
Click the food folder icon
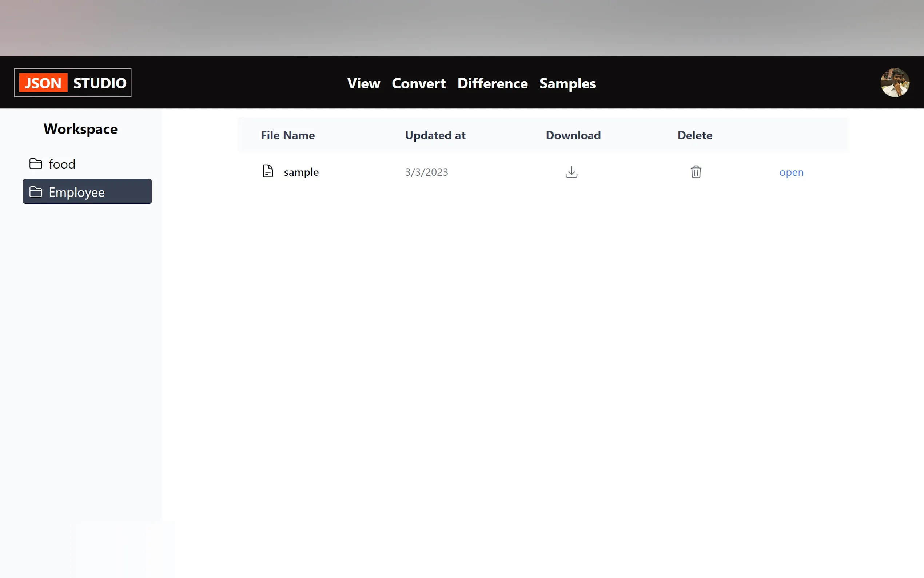(x=36, y=164)
